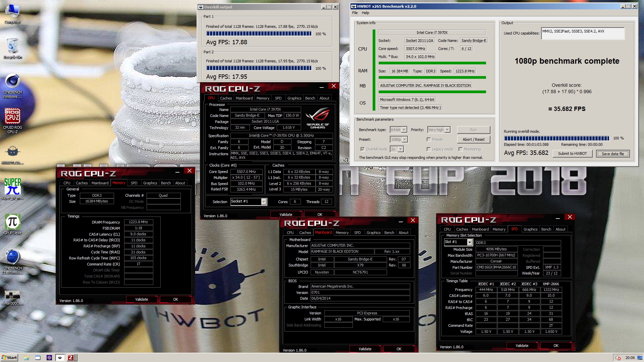
Task: Click the disabled Run button
Action: point(474,130)
